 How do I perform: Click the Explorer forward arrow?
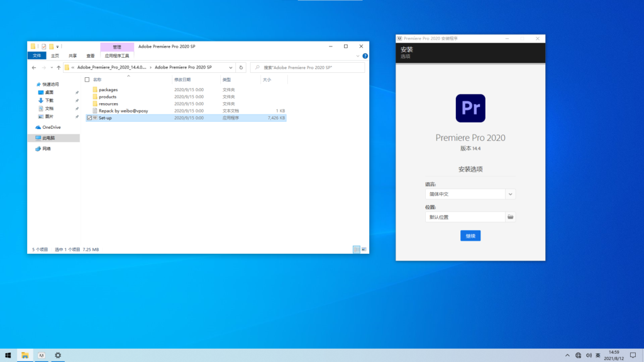coord(43,67)
